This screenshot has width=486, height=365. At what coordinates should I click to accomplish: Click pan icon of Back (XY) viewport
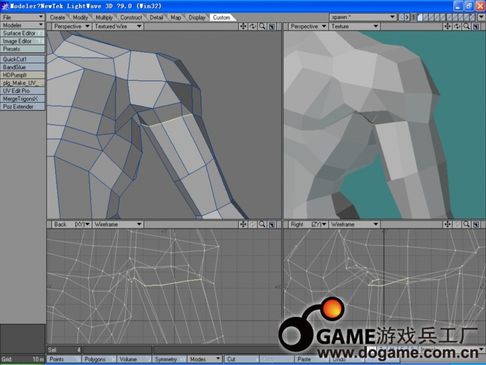pyautogui.click(x=243, y=224)
